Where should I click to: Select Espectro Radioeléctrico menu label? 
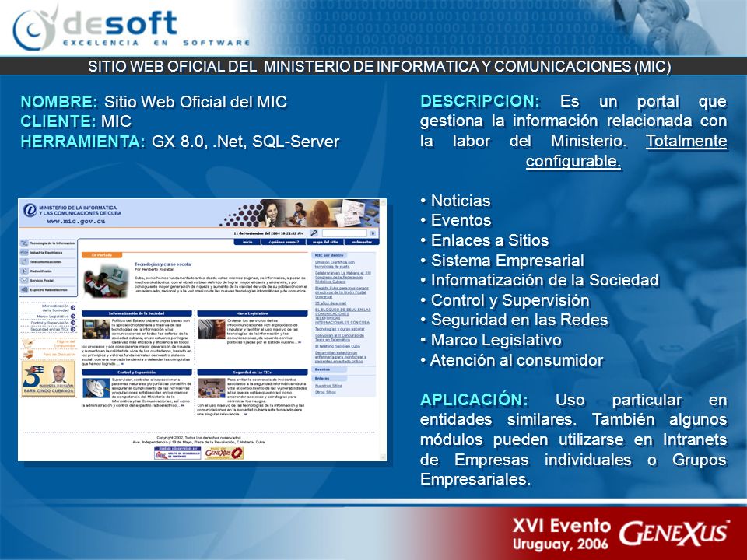click(48, 290)
